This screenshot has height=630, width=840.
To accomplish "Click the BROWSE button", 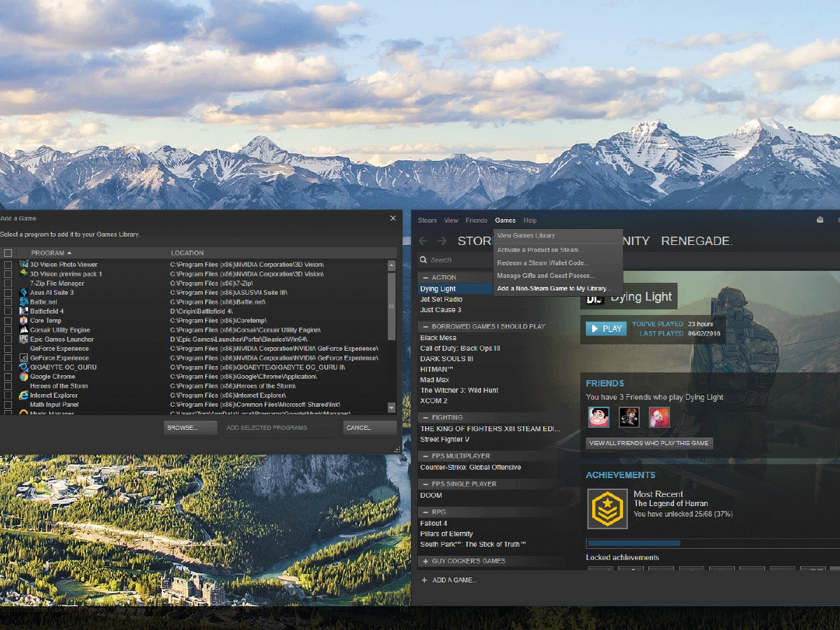I will pyautogui.click(x=190, y=428).
